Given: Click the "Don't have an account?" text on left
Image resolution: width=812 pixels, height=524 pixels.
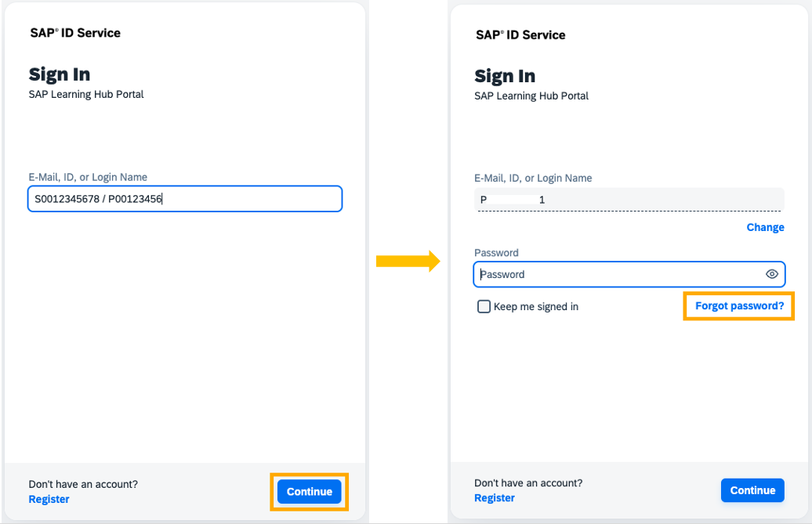Looking at the screenshot, I should 83,484.
